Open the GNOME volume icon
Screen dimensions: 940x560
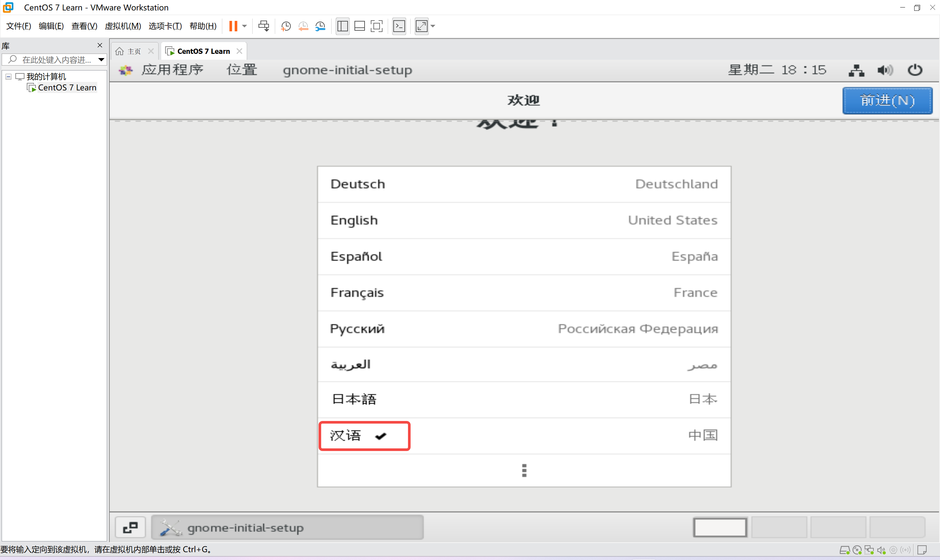[885, 70]
